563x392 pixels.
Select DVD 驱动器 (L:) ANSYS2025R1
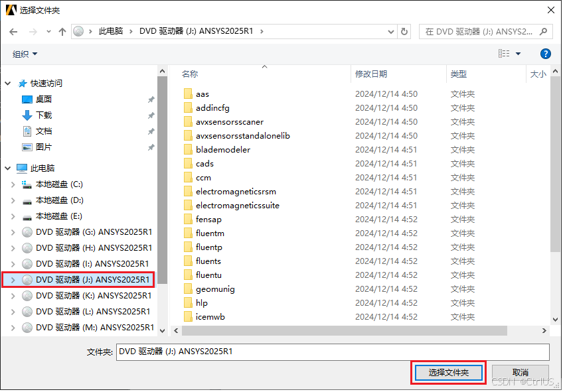93,312
